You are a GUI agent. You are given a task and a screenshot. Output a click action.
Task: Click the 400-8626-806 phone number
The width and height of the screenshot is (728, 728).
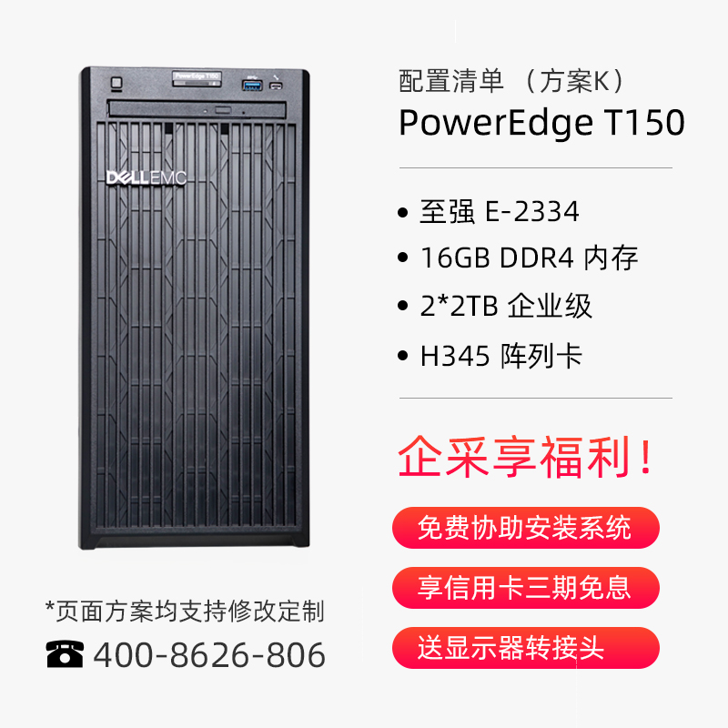click(209, 654)
